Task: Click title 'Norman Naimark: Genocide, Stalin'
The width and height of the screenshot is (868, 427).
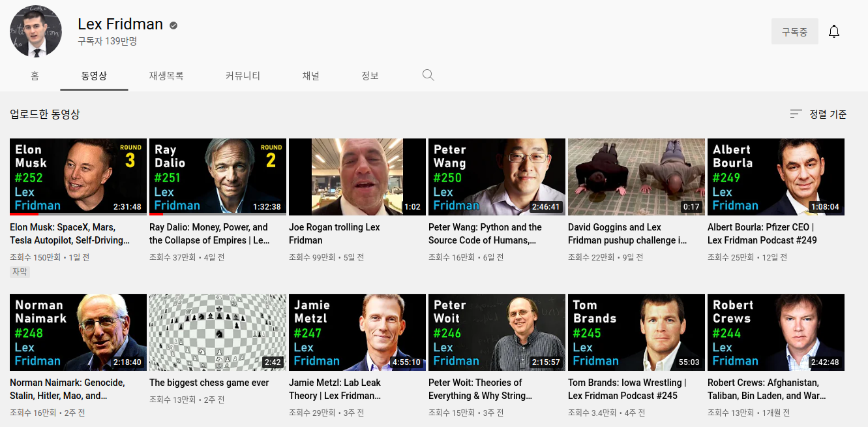Action: pos(67,389)
